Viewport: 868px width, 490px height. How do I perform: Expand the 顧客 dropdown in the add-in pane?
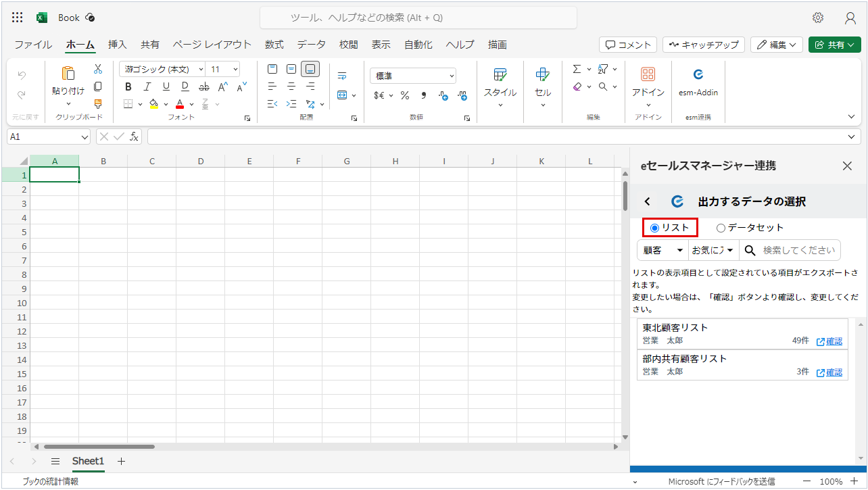(662, 250)
